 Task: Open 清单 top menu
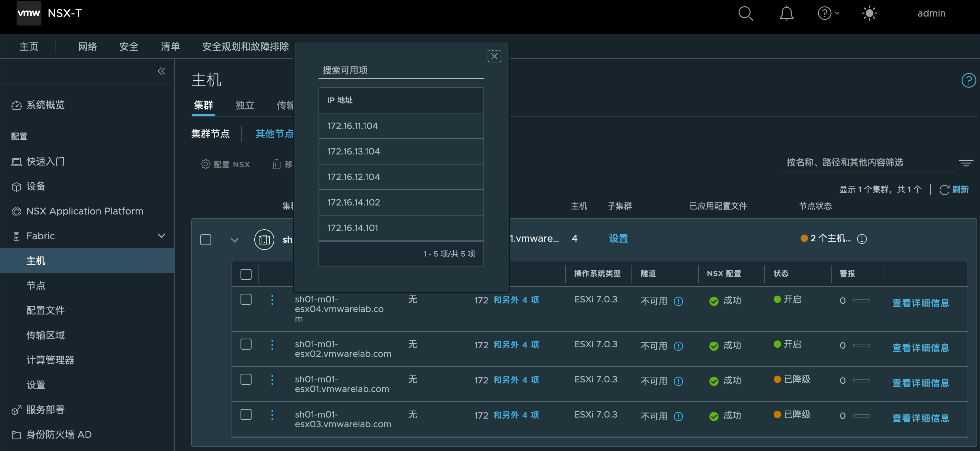tap(170, 47)
